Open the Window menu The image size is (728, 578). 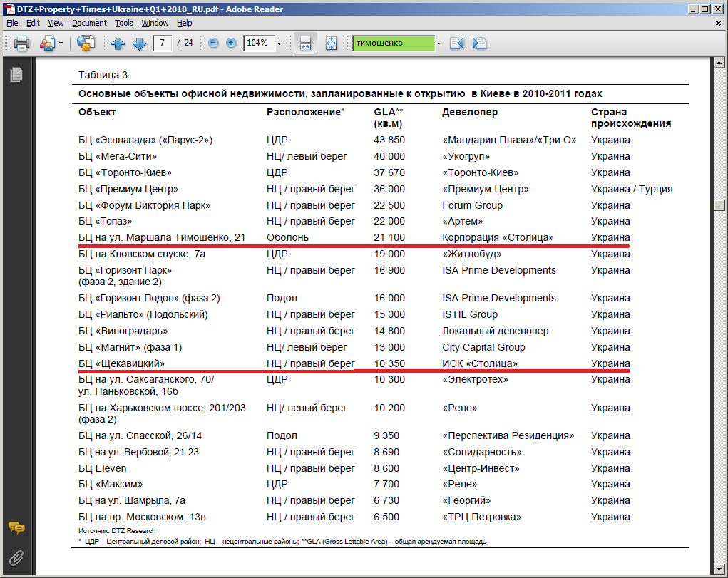pyautogui.click(x=155, y=23)
